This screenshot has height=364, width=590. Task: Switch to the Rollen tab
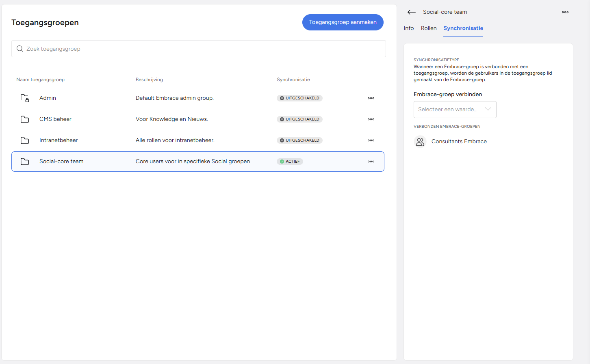pyautogui.click(x=429, y=28)
